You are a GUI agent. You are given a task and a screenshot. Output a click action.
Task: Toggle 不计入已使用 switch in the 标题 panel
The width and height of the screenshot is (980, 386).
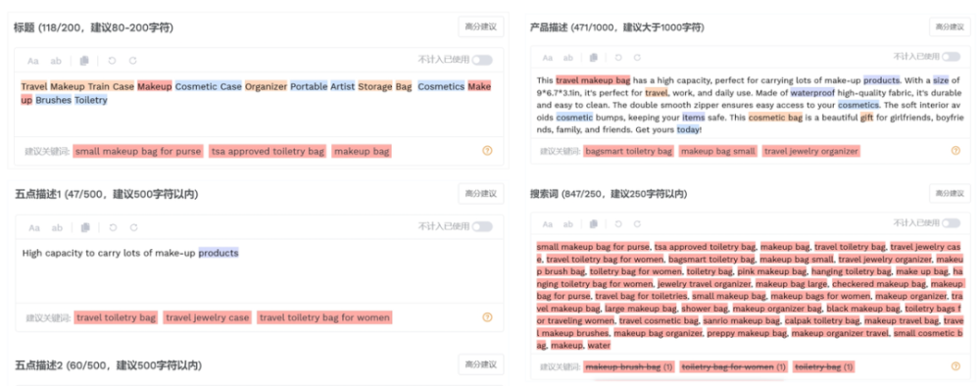click(x=482, y=60)
